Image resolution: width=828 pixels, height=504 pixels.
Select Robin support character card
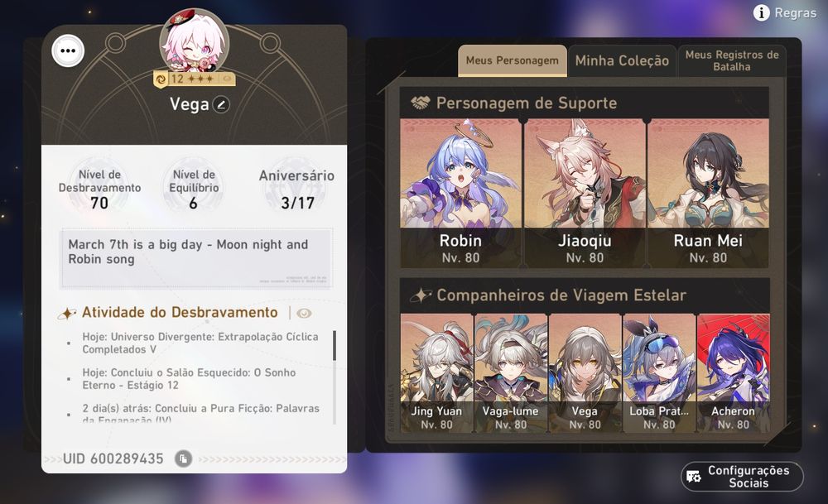[x=461, y=193]
